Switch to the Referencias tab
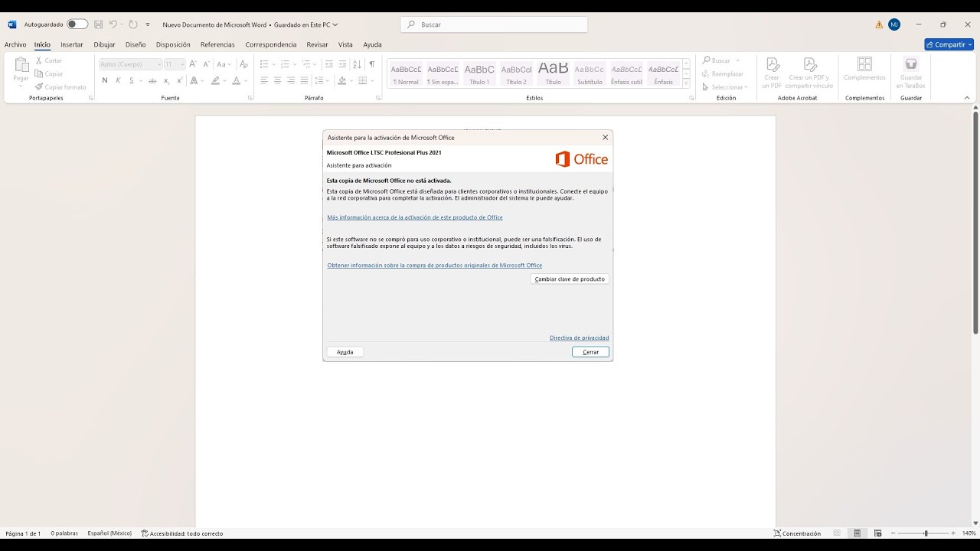 pos(217,44)
